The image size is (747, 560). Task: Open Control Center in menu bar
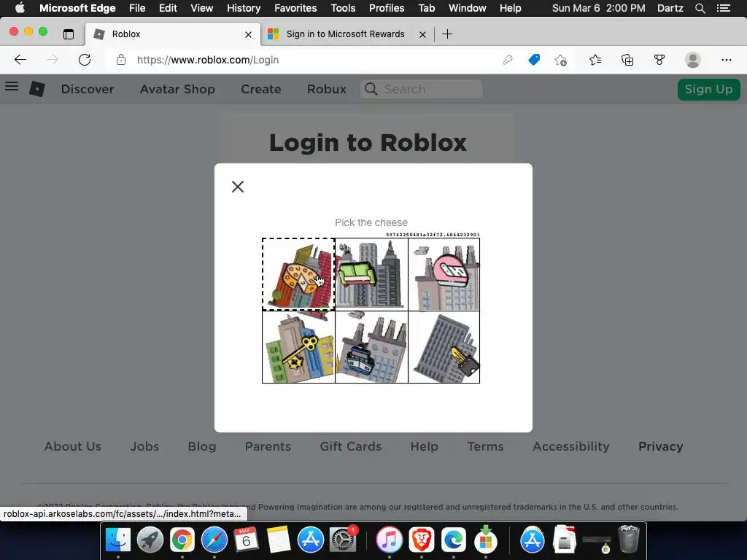(724, 8)
